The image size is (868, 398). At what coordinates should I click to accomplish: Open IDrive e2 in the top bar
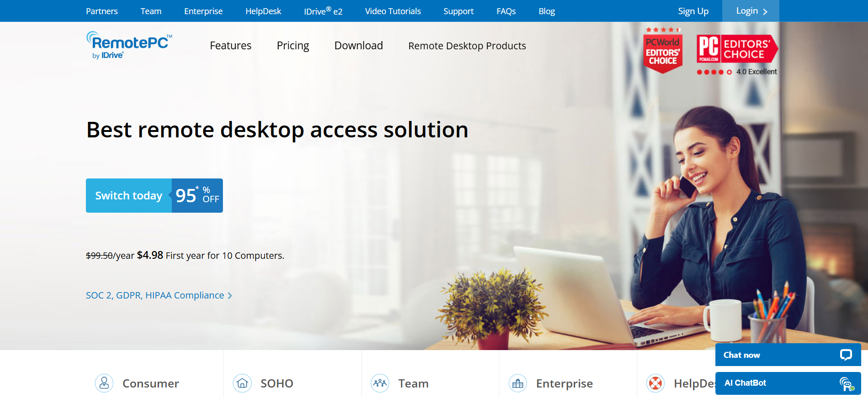click(323, 11)
